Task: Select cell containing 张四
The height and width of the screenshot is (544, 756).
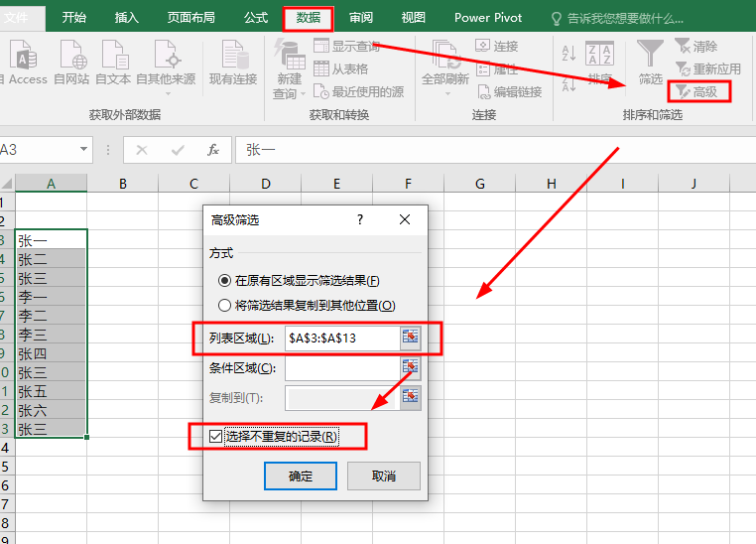Action: tap(52, 353)
